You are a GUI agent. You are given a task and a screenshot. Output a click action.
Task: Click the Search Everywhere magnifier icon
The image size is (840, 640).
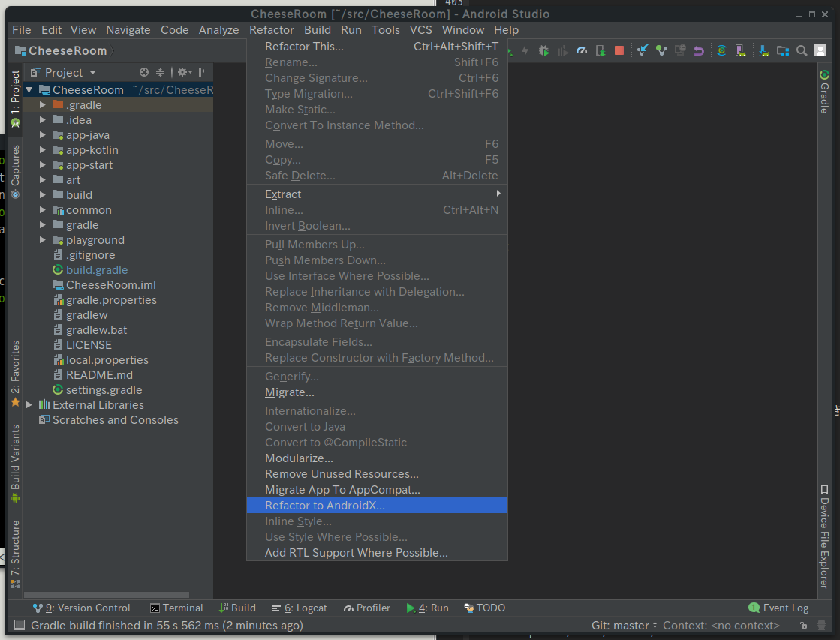[x=802, y=50]
